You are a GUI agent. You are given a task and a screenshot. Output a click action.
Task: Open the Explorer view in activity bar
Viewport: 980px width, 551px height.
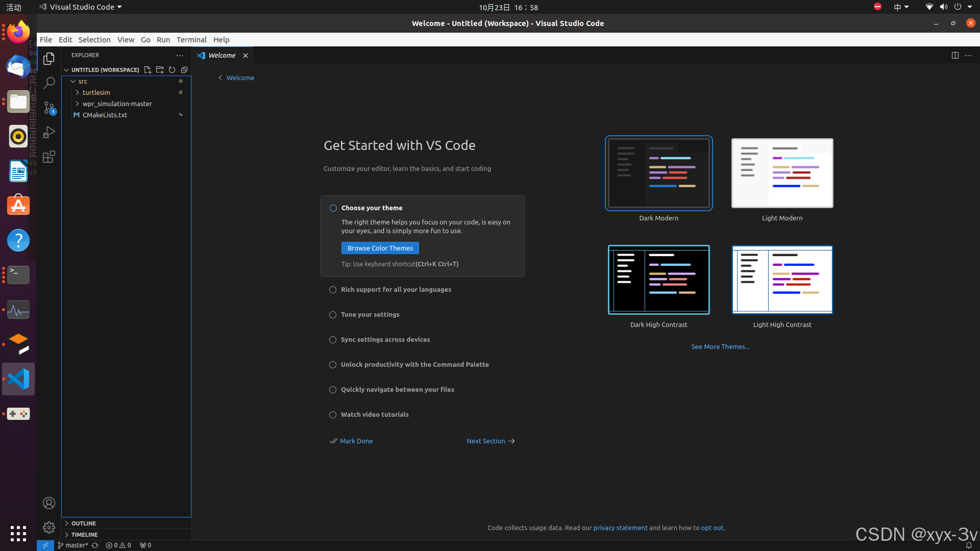49,59
